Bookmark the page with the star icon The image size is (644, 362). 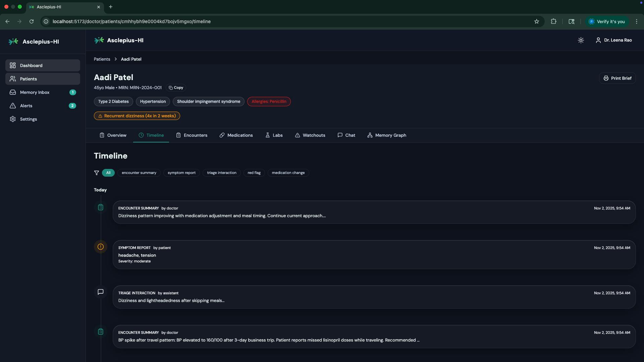click(x=537, y=21)
